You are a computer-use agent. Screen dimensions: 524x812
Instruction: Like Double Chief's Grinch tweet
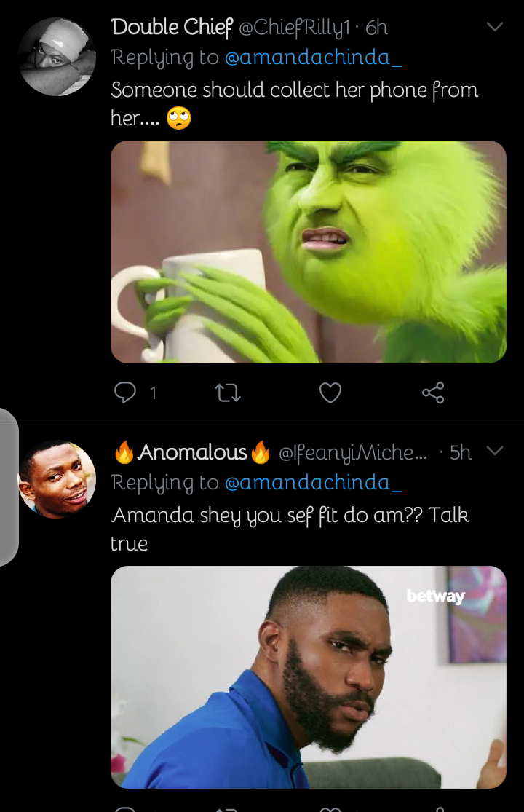point(330,393)
